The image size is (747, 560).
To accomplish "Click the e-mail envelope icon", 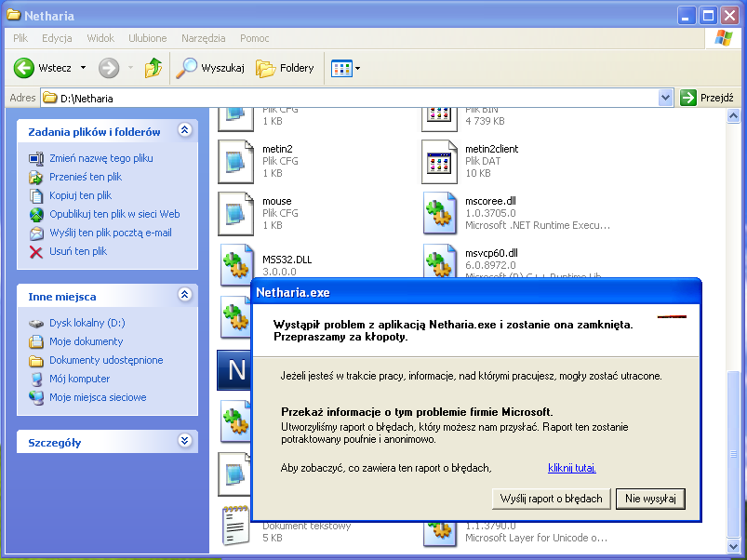I will pos(36,233).
